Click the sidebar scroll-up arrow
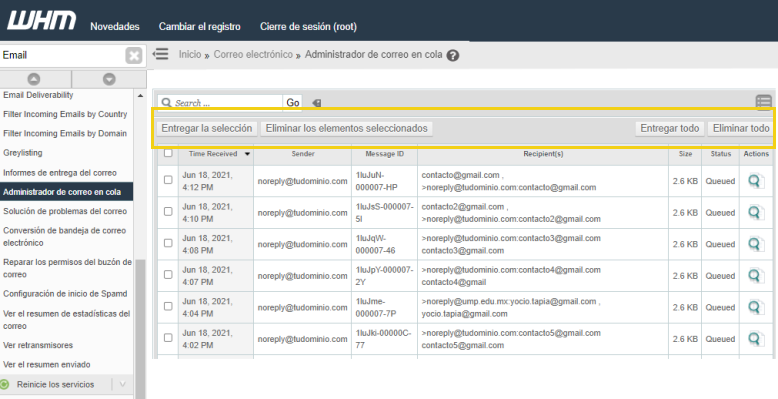The image size is (778, 399). [x=140, y=95]
